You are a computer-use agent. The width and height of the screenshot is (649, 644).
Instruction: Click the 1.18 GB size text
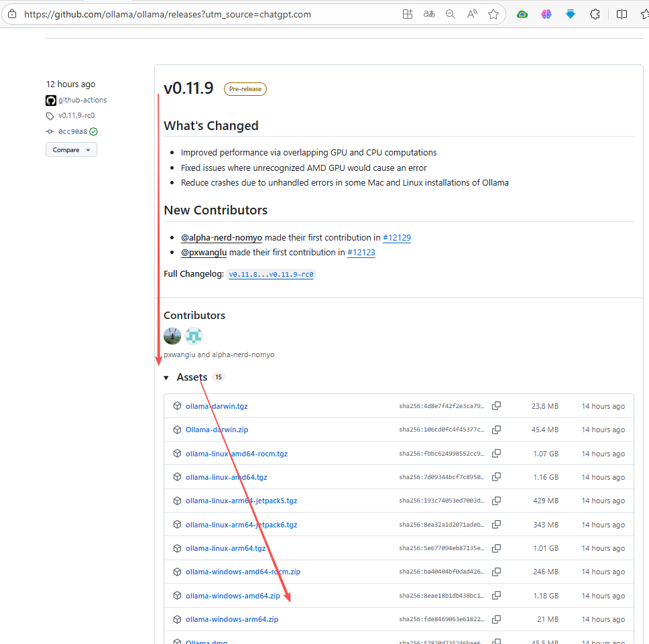546,596
